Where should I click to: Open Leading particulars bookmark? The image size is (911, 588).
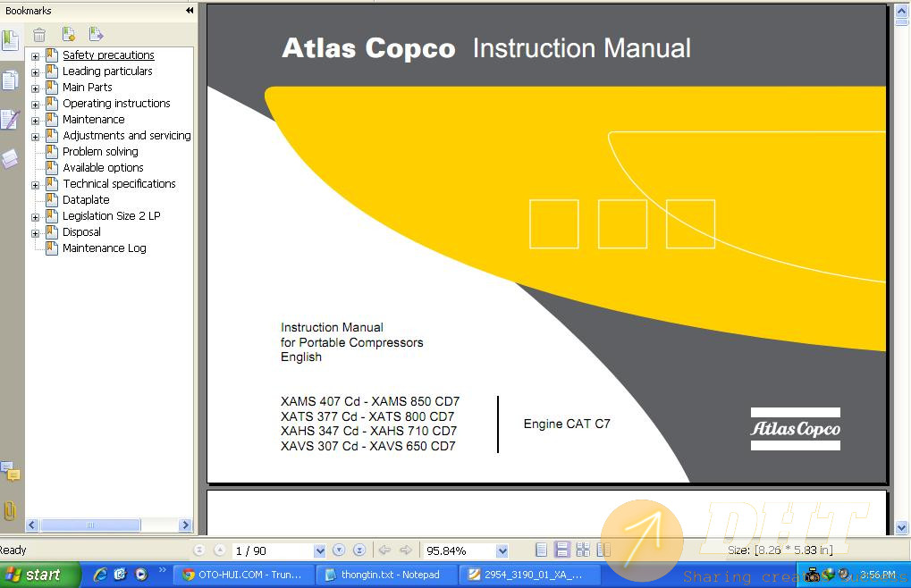[x=107, y=71]
